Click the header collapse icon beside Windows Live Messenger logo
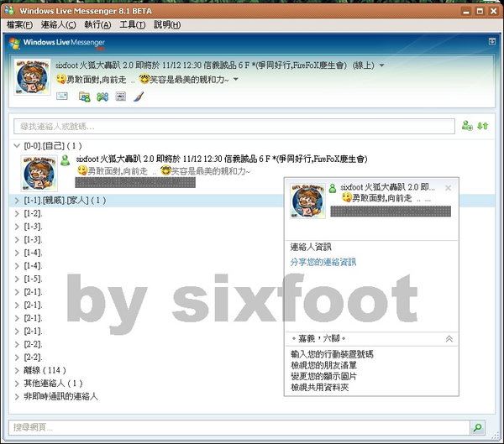 [491, 41]
